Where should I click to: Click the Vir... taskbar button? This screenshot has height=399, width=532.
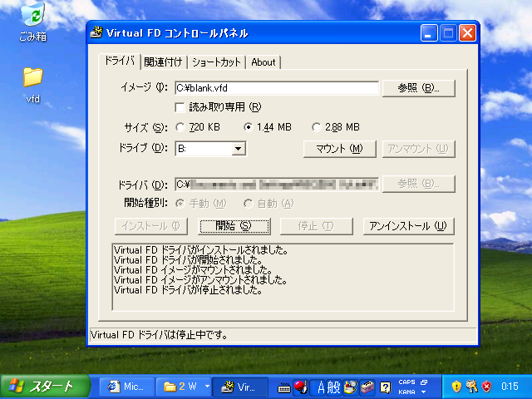(240, 387)
